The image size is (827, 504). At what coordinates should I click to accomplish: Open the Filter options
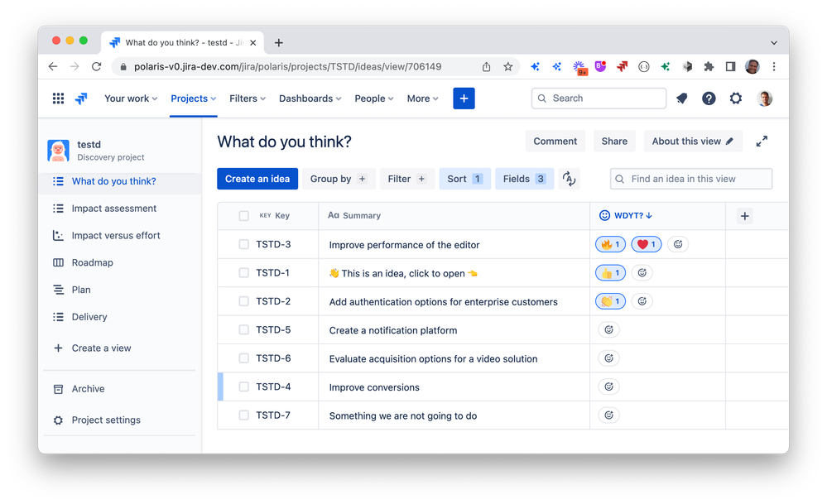[x=407, y=179]
